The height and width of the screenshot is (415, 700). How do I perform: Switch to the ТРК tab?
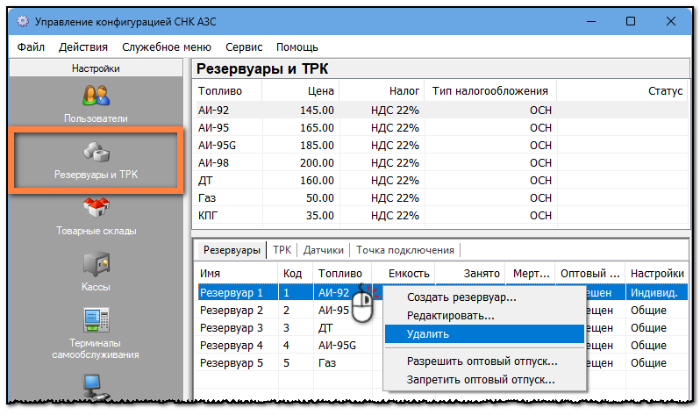point(282,250)
